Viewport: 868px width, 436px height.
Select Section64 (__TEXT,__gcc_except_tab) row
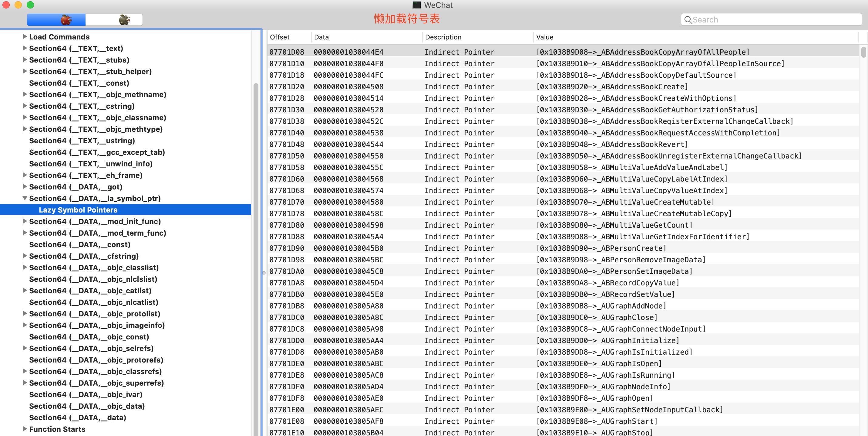[x=125, y=152]
